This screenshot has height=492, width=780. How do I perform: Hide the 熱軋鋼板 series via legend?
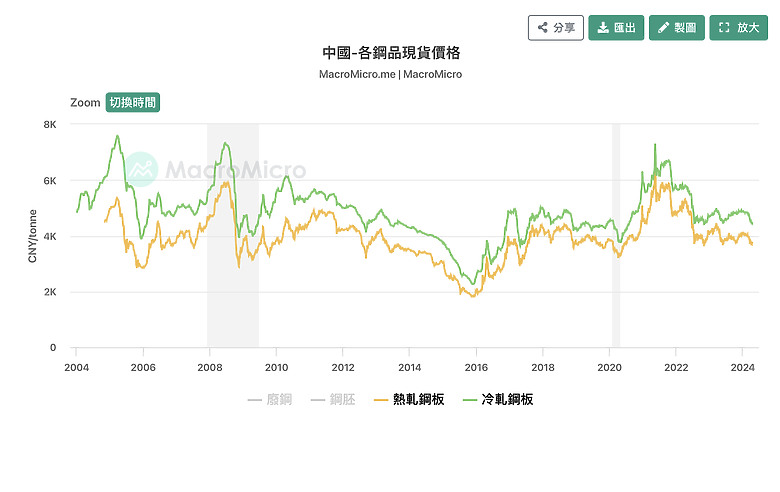(409, 399)
